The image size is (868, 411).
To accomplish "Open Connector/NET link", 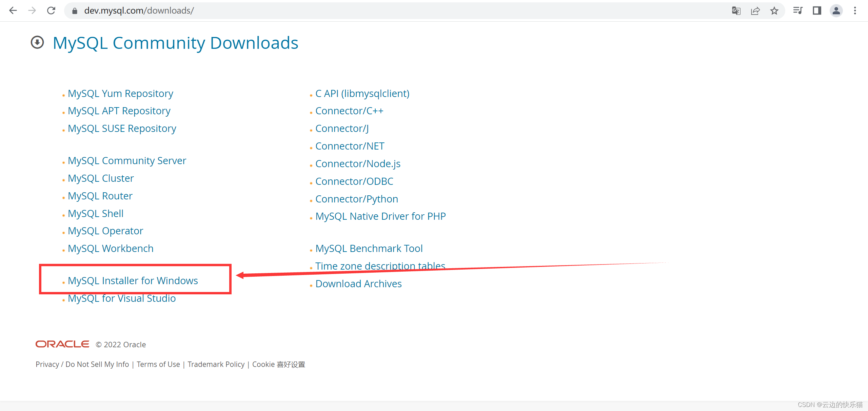I will (350, 146).
